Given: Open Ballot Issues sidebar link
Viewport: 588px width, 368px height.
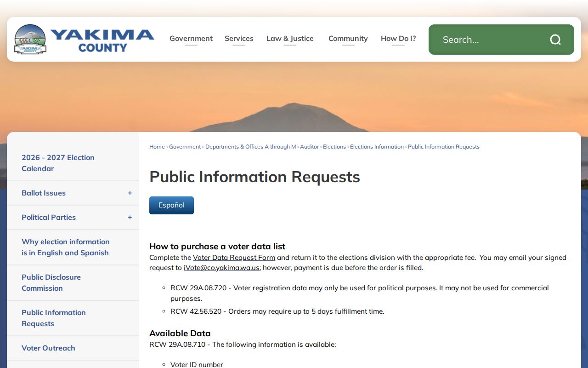Looking at the screenshot, I should 44,193.
